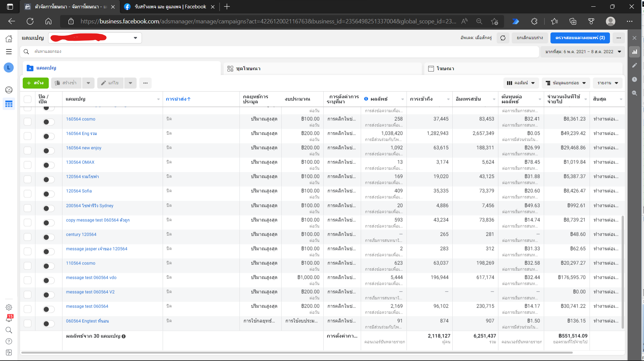
Task: Click the table vertical scrollbar
Action: point(623,272)
